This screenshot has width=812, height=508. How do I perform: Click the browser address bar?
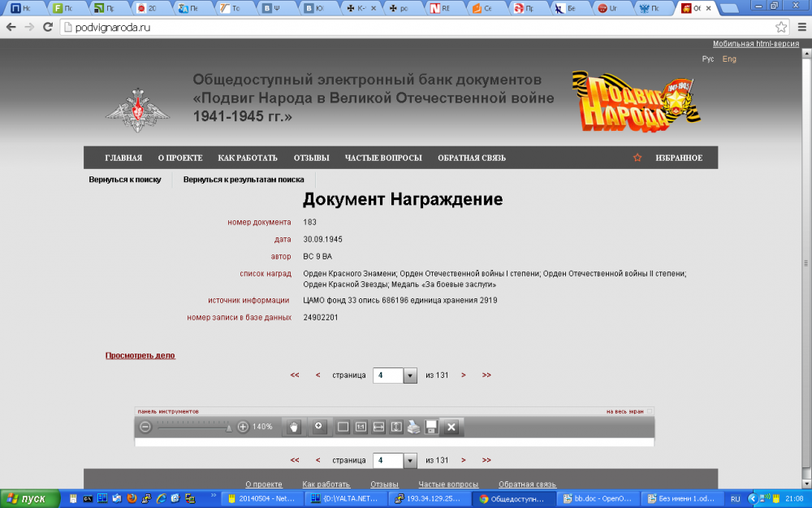tap(406, 27)
